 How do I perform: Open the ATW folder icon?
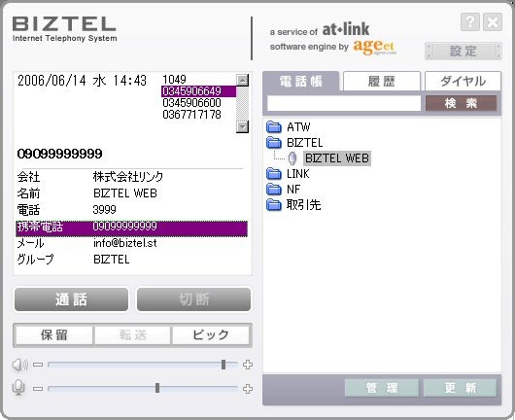pyautogui.click(x=274, y=126)
